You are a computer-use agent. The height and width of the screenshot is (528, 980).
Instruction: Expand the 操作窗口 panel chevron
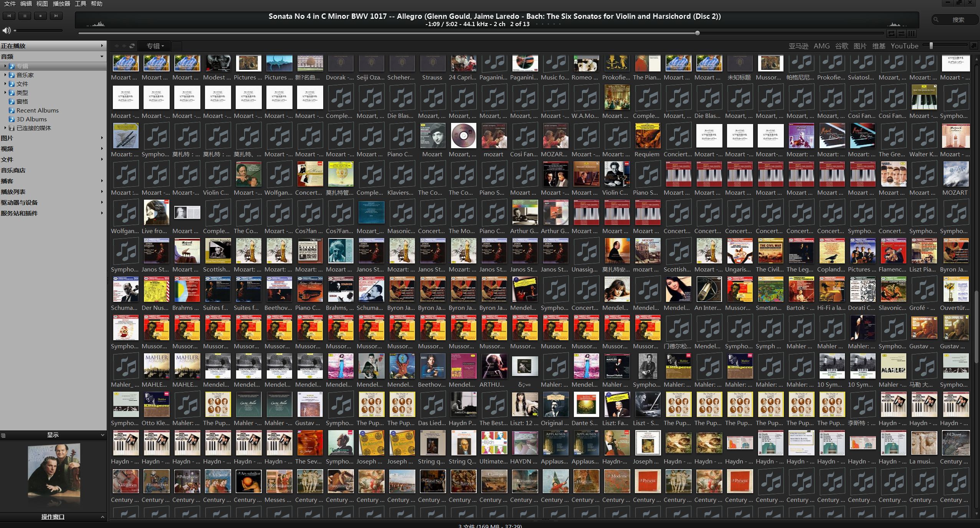tap(102, 517)
